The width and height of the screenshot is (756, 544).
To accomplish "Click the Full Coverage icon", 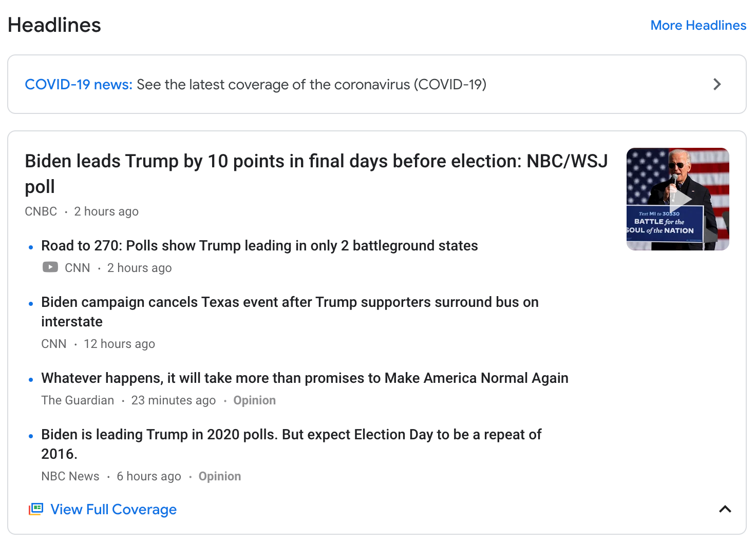I will tap(36, 509).
